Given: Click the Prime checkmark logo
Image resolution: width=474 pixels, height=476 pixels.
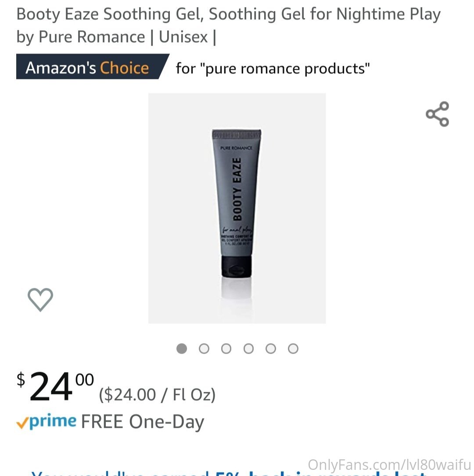Looking at the screenshot, I should coord(46,421).
